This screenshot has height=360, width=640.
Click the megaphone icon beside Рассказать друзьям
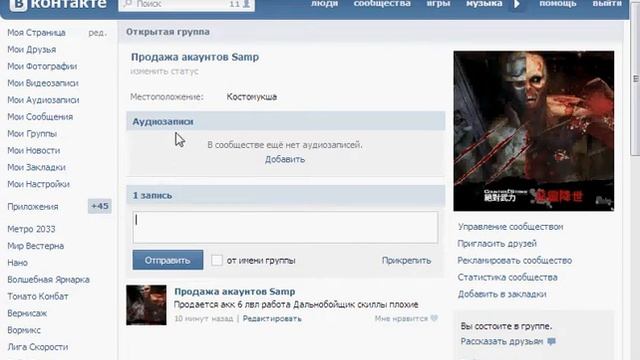(551, 341)
